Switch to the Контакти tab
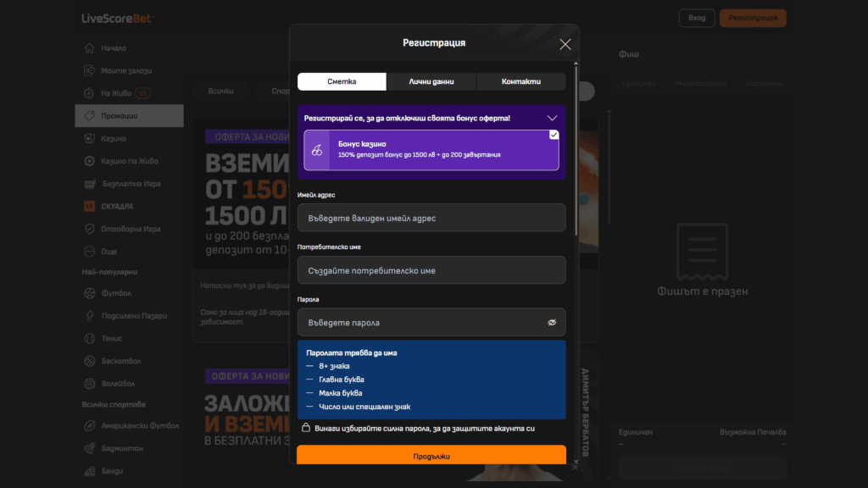 pyautogui.click(x=522, y=81)
